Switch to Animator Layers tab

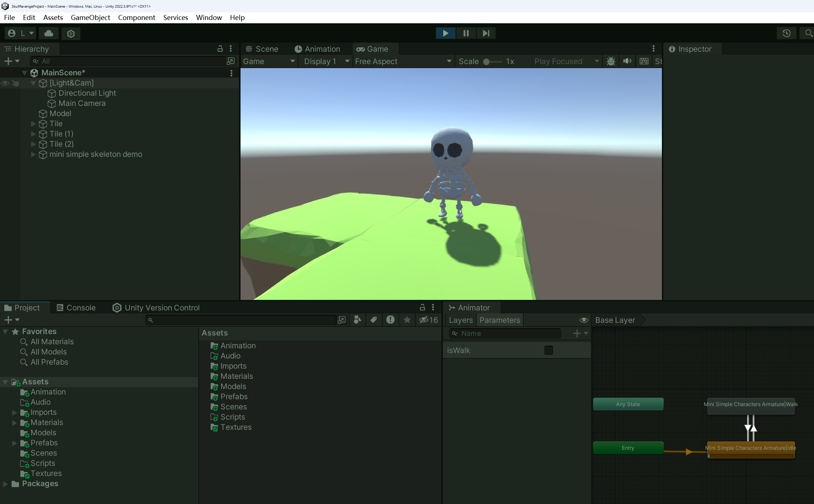pyautogui.click(x=461, y=320)
